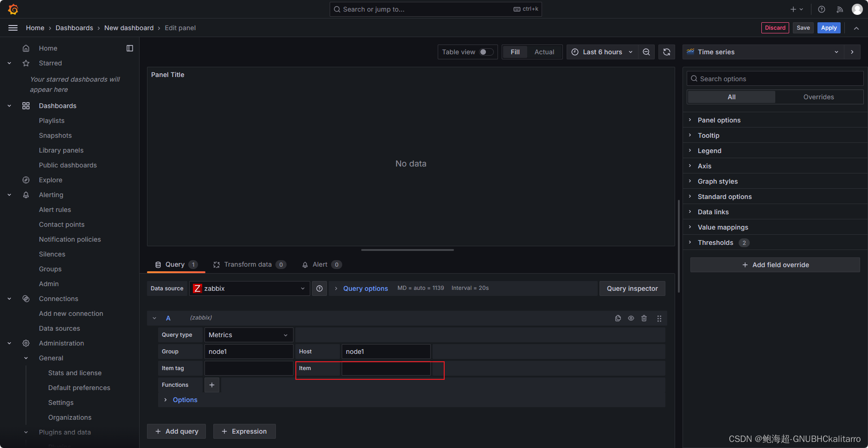Image resolution: width=868 pixels, height=448 pixels.
Task: Go to Dashboards breadcrumb link
Action: [x=74, y=28]
